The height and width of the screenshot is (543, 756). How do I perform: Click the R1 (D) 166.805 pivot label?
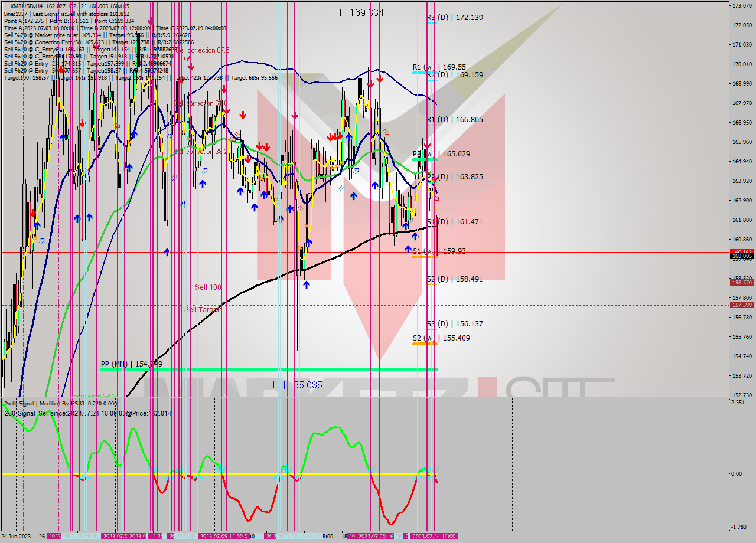click(455, 119)
